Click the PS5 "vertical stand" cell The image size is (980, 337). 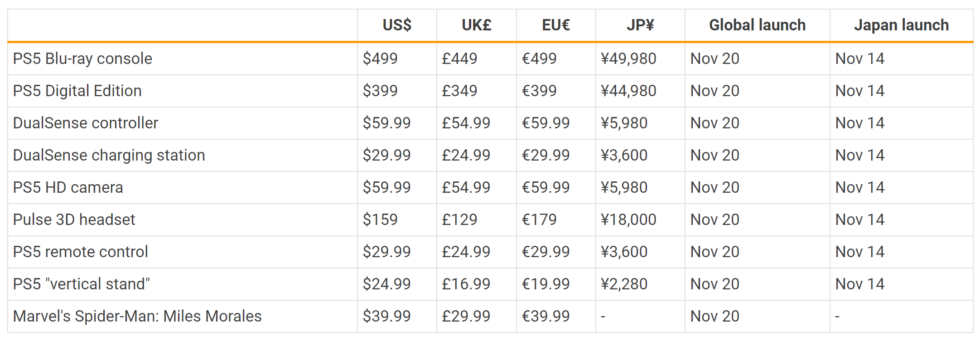tap(183, 284)
